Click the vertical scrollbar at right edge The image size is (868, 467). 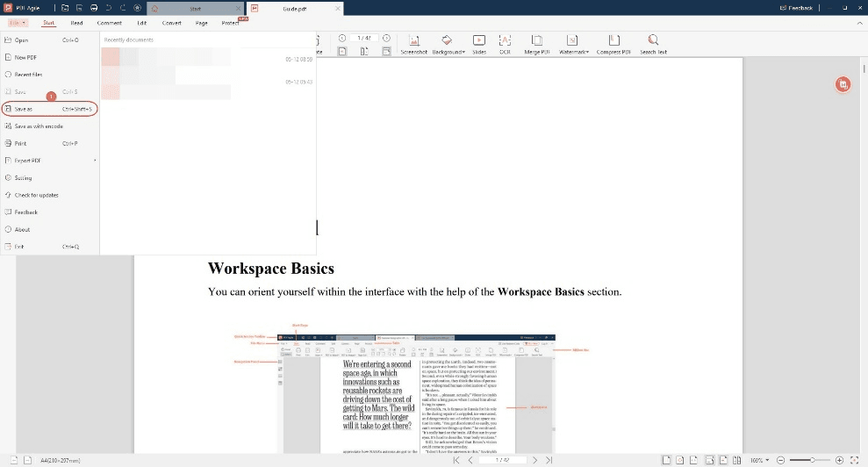point(864,68)
